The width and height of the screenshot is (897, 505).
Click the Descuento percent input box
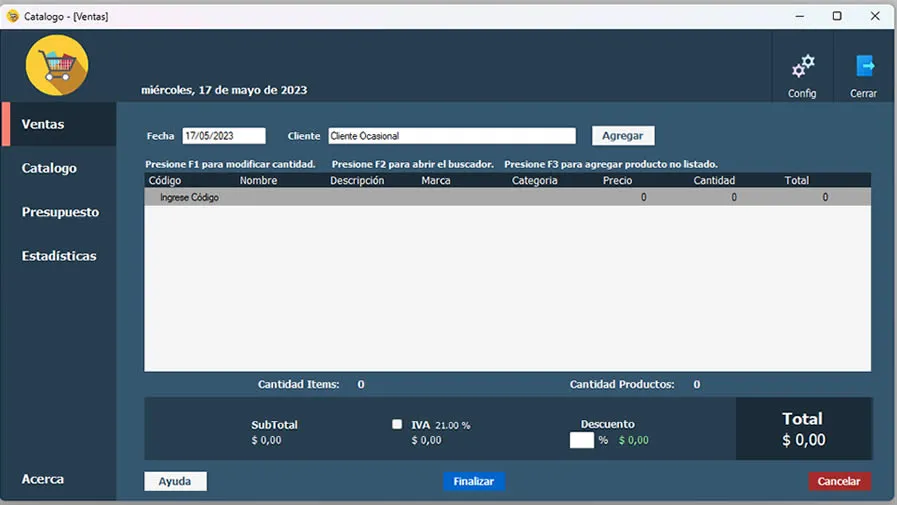point(582,440)
